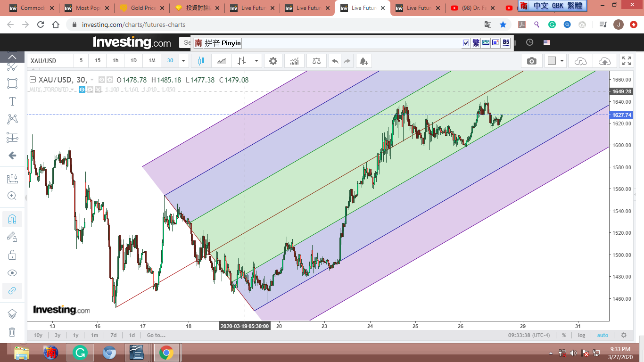Click the volume icon in system tray
The width and height of the screenshot is (644, 362).
tap(573, 353)
